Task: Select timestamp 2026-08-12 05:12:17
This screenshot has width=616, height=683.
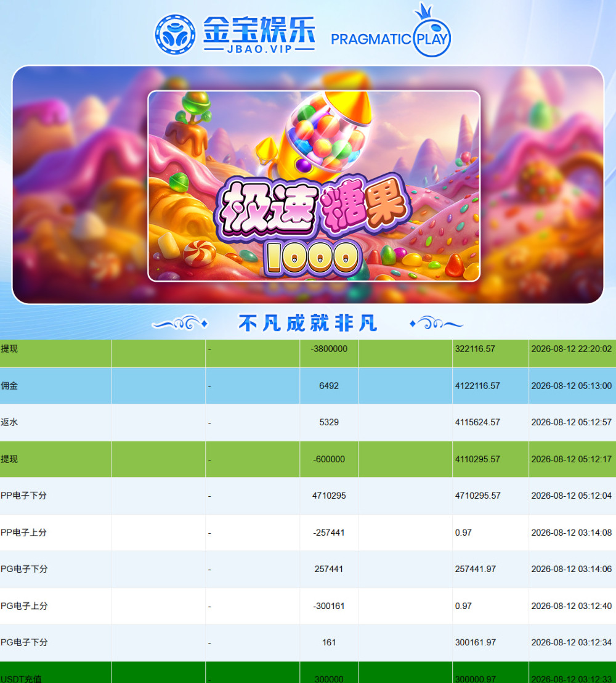Action: click(x=571, y=459)
